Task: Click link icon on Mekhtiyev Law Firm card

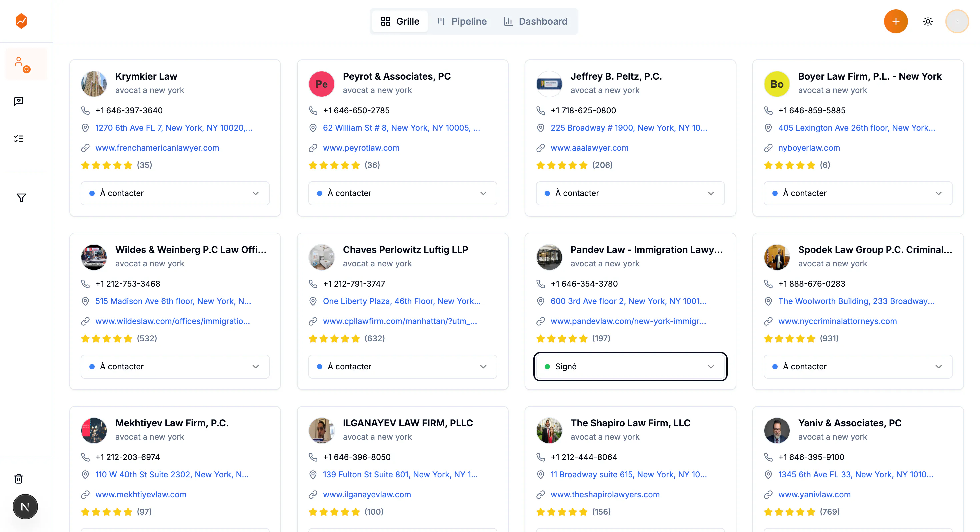Action: click(85, 495)
